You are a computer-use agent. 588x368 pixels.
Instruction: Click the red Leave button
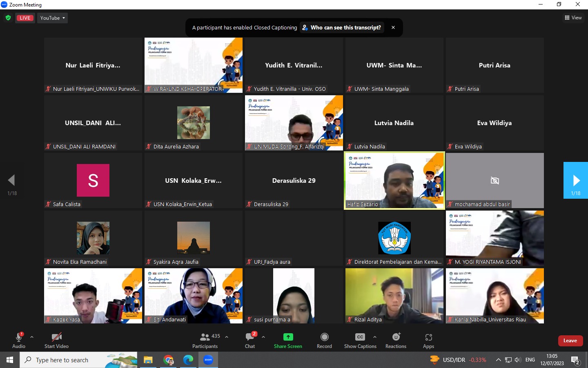[570, 341]
